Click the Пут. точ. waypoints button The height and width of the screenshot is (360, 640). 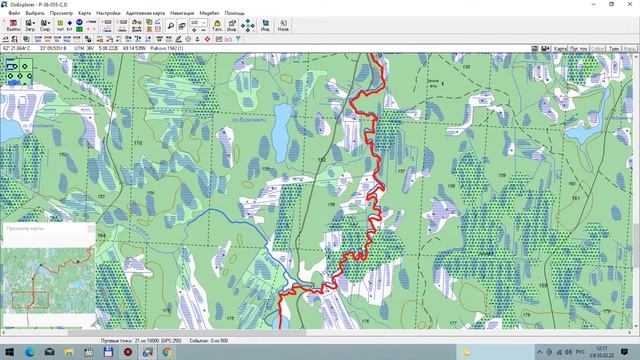tap(579, 49)
